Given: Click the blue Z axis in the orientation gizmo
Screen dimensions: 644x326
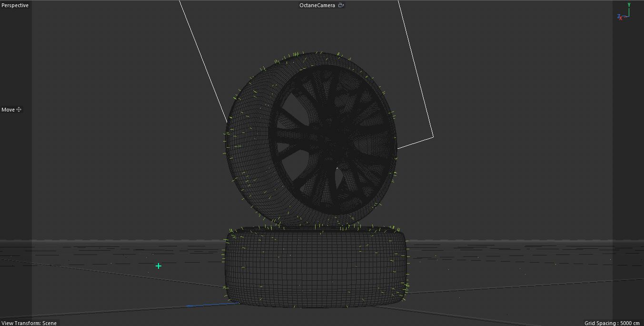Looking at the screenshot, I should point(618,16).
